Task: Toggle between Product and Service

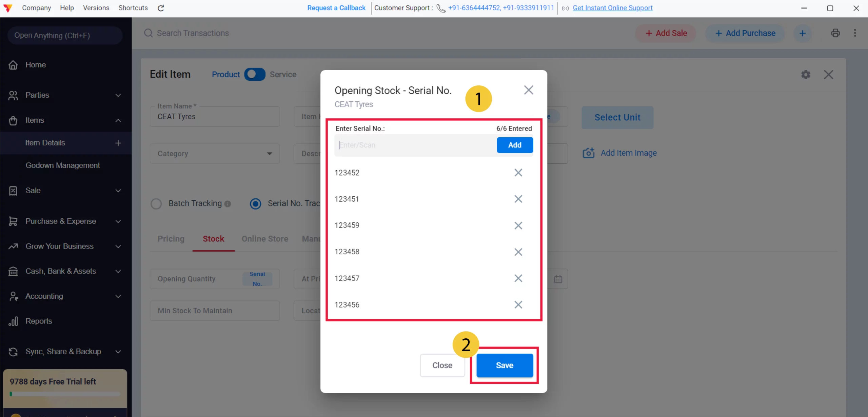Action: (254, 74)
